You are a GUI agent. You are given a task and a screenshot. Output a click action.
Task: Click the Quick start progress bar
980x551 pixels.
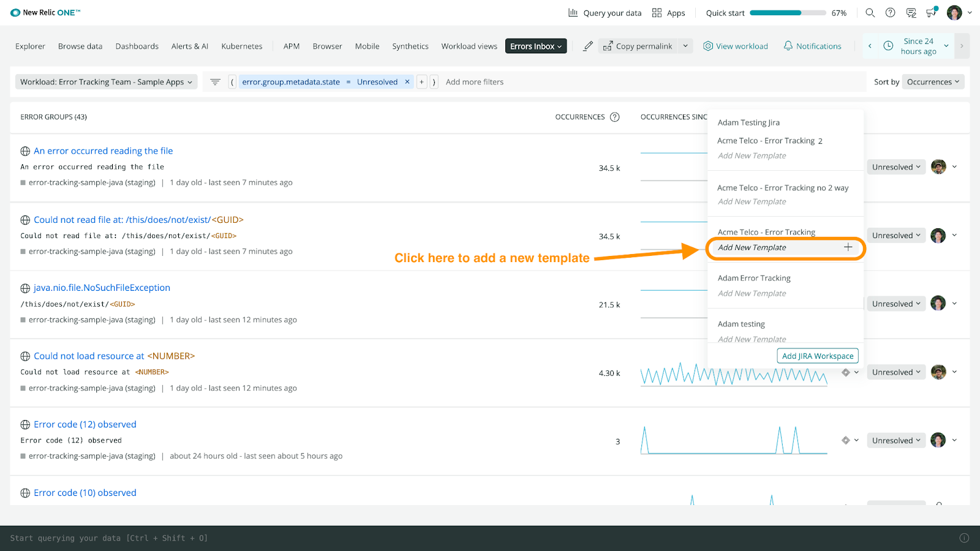(x=787, y=12)
